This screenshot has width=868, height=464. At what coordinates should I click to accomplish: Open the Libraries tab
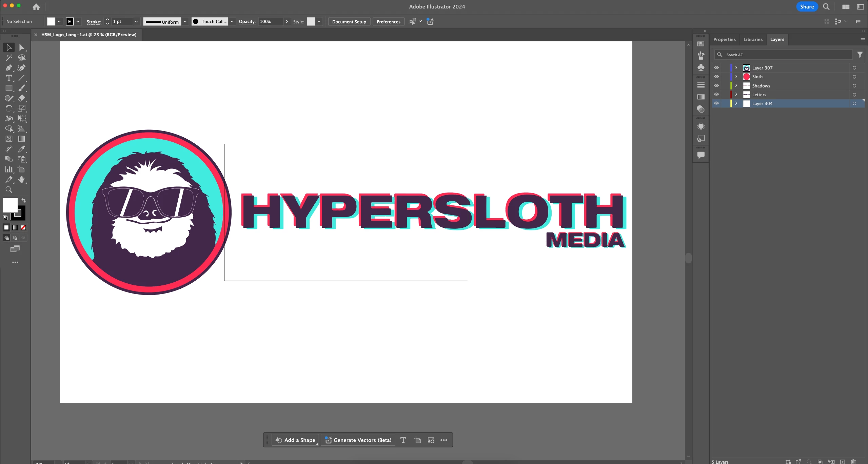[x=753, y=40]
